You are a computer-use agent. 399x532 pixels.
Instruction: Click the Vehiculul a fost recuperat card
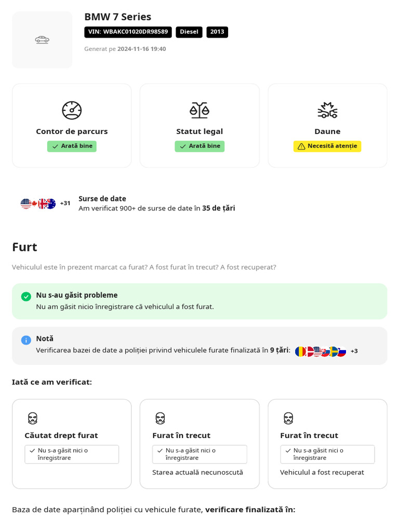[x=327, y=444]
